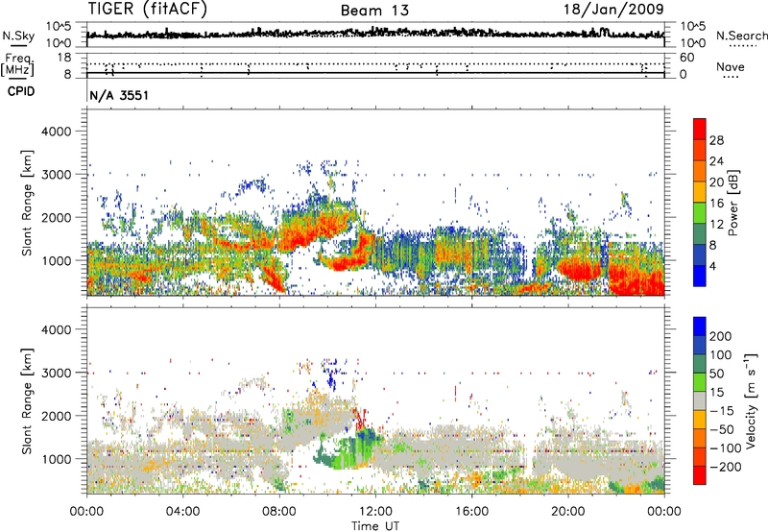Click the solid line sample under N.Sky

click(x=18, y=45)
